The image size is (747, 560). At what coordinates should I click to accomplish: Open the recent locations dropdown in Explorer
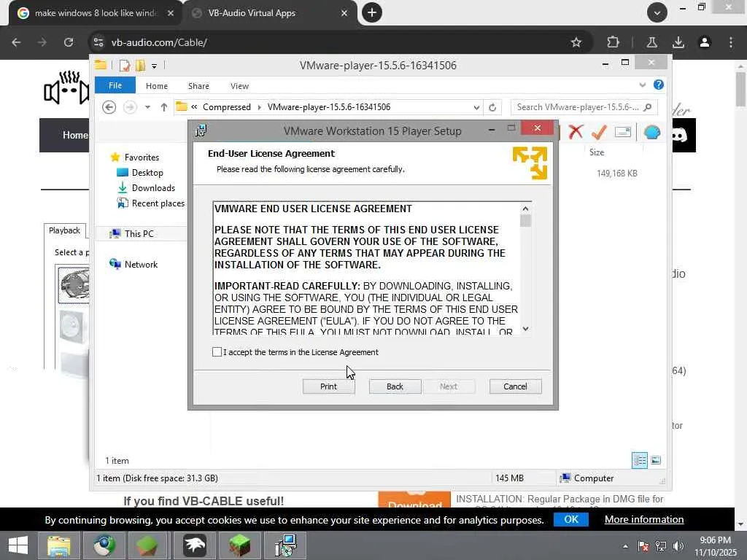(x=147, y=107)
